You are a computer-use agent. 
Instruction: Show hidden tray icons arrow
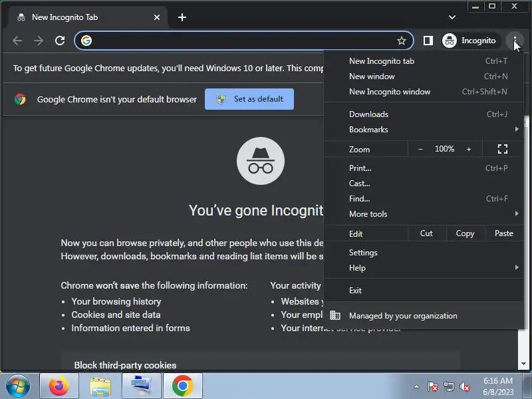pos(417,386)
